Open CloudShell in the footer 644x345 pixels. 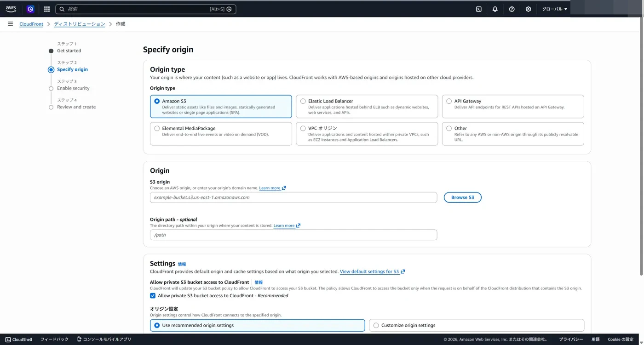pyautogui.click(x=19, y=339)
